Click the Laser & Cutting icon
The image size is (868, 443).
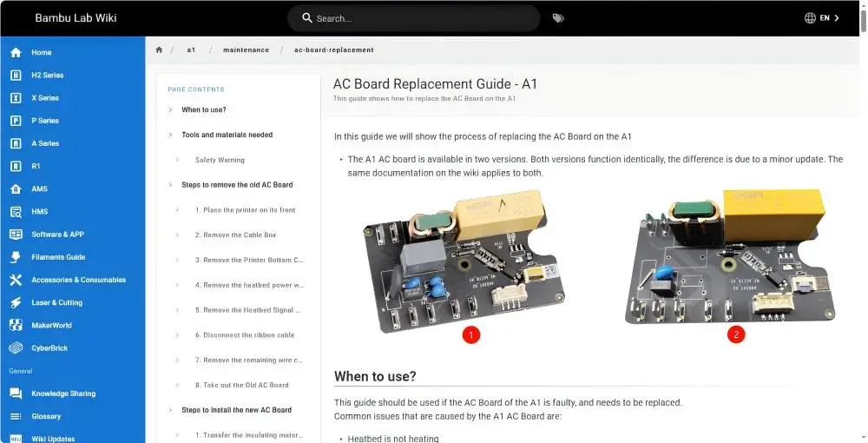pyautogui.click(x=16, y=302)
